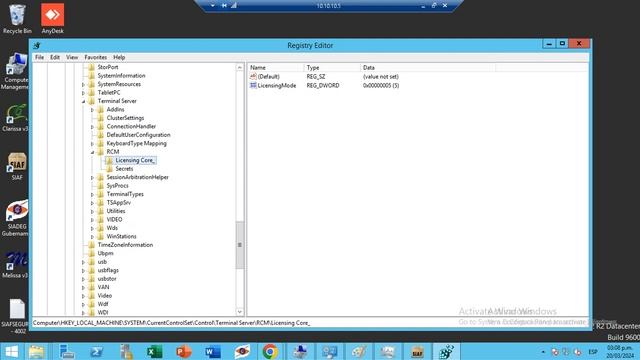Click the tree pane scrollbar thumb
640x360 pixels.
point(240,245)
